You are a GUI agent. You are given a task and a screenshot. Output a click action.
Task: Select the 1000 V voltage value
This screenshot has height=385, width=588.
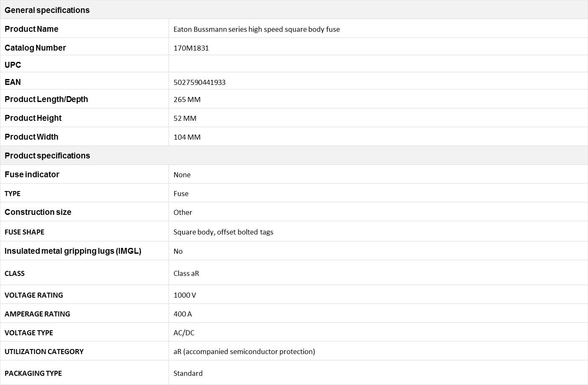pyautogui.click(x=185, y=295)
